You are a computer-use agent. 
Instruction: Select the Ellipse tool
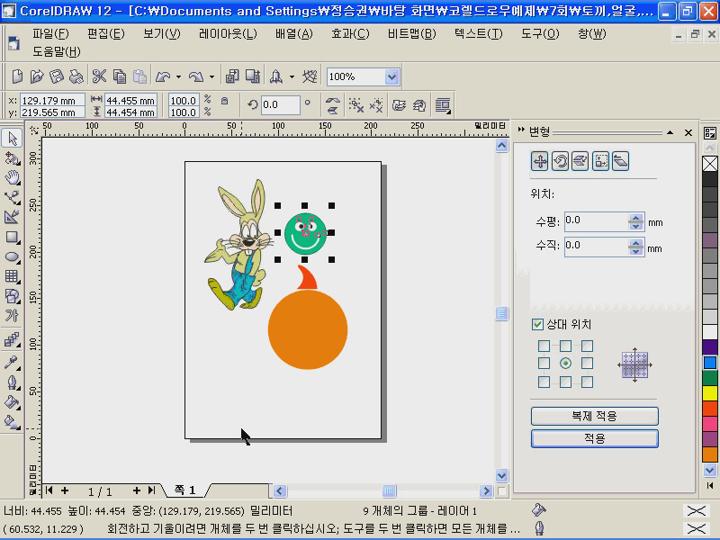tap(12, 257)
